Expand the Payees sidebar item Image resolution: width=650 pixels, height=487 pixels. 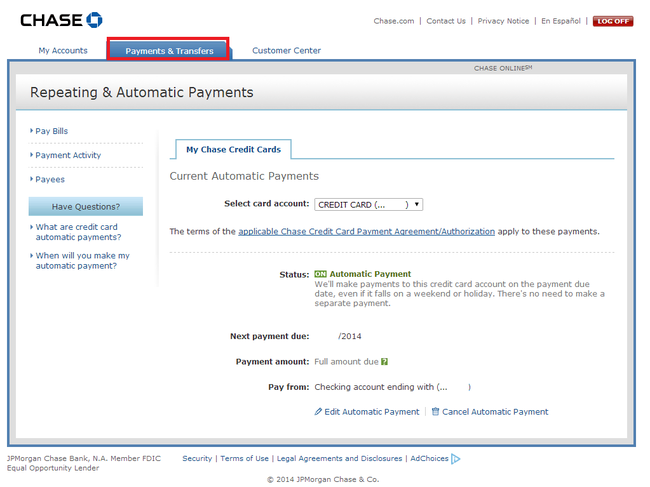[x=49, y=180]
